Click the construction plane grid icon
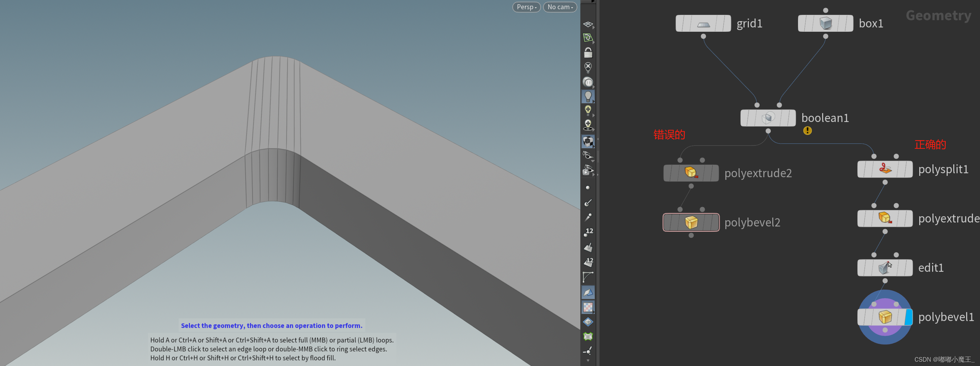This screenshot has width=980, height=366. (588, 24)
